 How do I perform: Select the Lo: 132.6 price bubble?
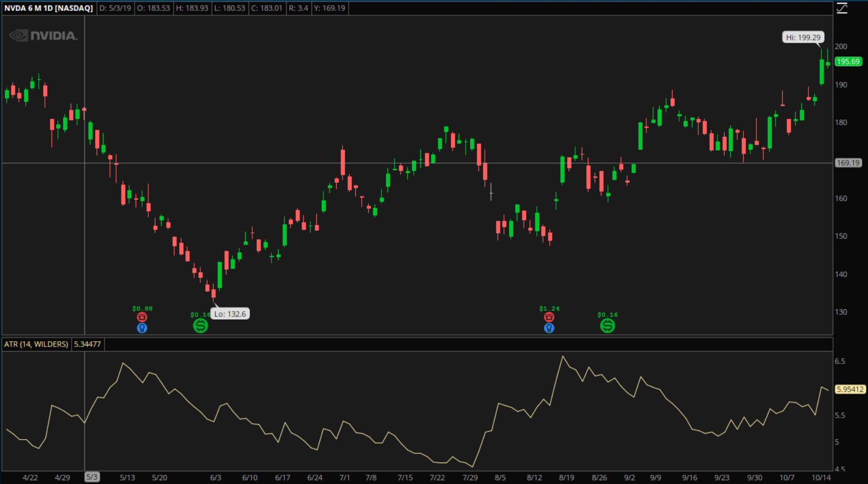tap(230, 314)
